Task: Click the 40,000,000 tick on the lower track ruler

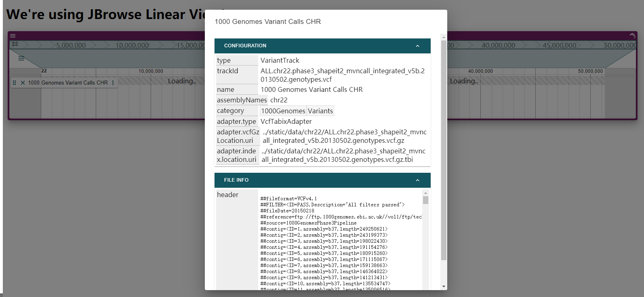Action: (x=480, y=71)
